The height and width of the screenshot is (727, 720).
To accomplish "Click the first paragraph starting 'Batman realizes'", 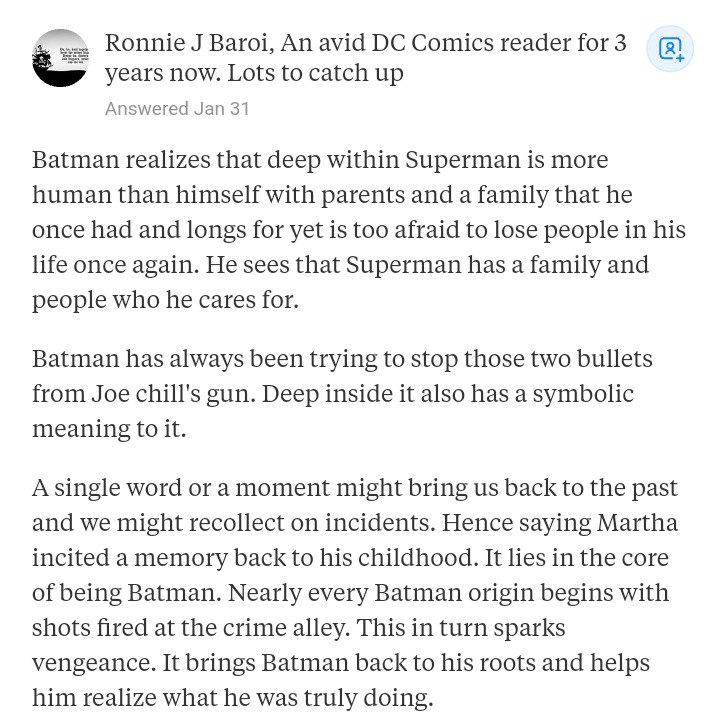I will (x=359, y=230).
